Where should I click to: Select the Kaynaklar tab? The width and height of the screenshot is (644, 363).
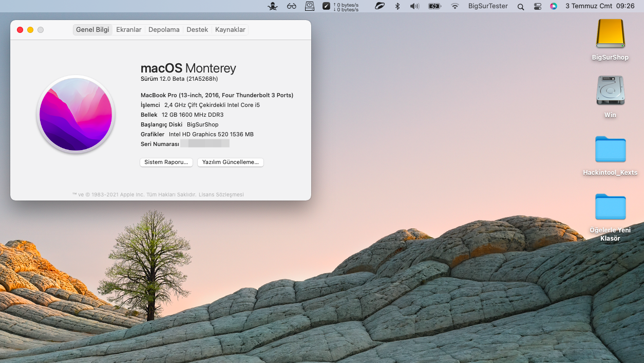[x=230, y=30]
